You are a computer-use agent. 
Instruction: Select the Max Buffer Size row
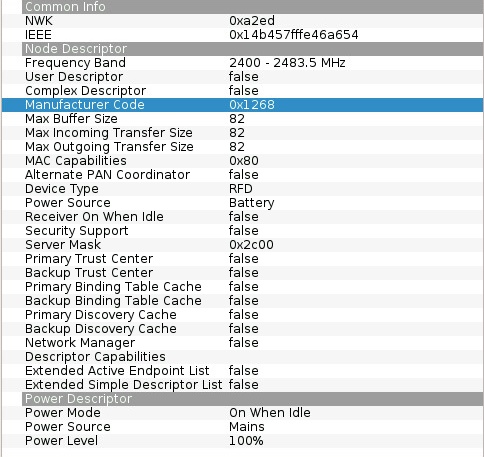[243, 119]
